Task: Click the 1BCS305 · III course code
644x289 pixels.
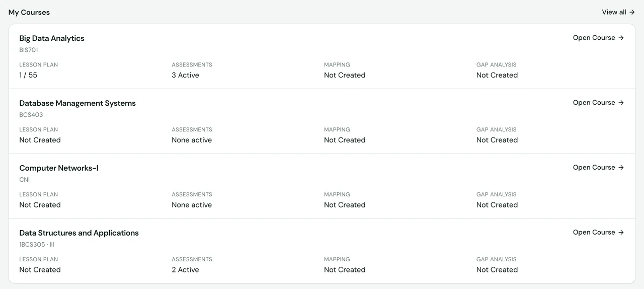Action: 37,245
